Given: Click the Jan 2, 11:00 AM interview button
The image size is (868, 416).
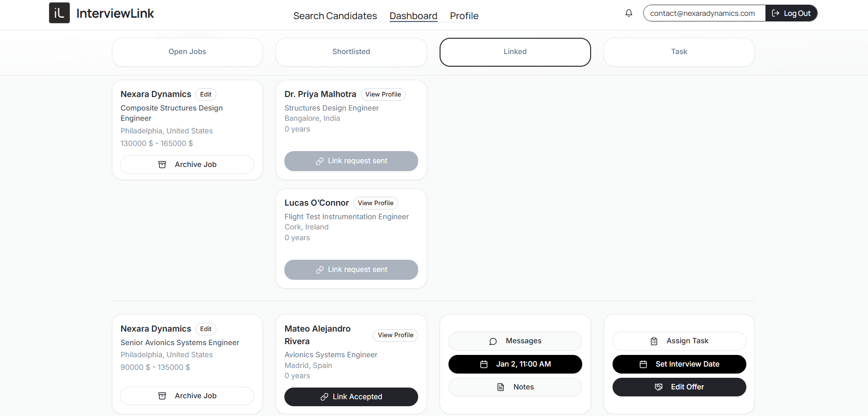Looking at the screenshot, I should [x=515, y=364].
